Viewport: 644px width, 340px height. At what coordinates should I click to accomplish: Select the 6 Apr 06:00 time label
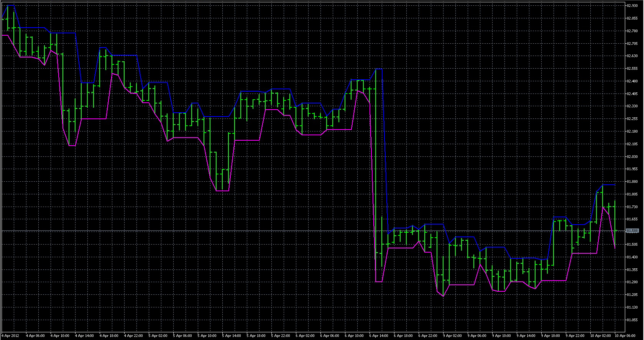(x=330, y=336)
